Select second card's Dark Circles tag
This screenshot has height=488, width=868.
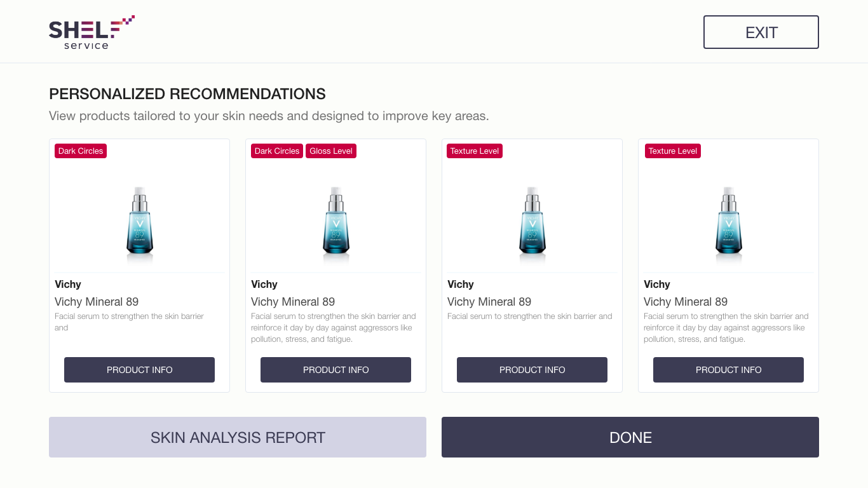pyautogui.click(x=277, y=151)
